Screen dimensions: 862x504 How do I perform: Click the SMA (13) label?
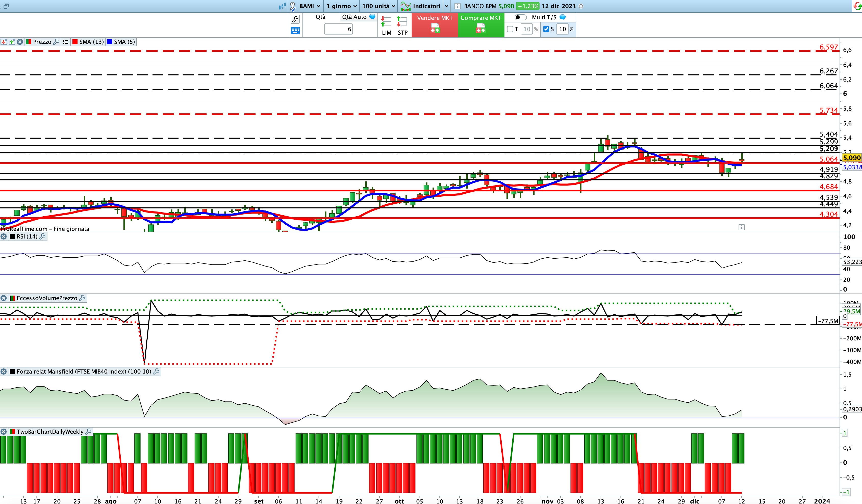click(x=92, y=42)
